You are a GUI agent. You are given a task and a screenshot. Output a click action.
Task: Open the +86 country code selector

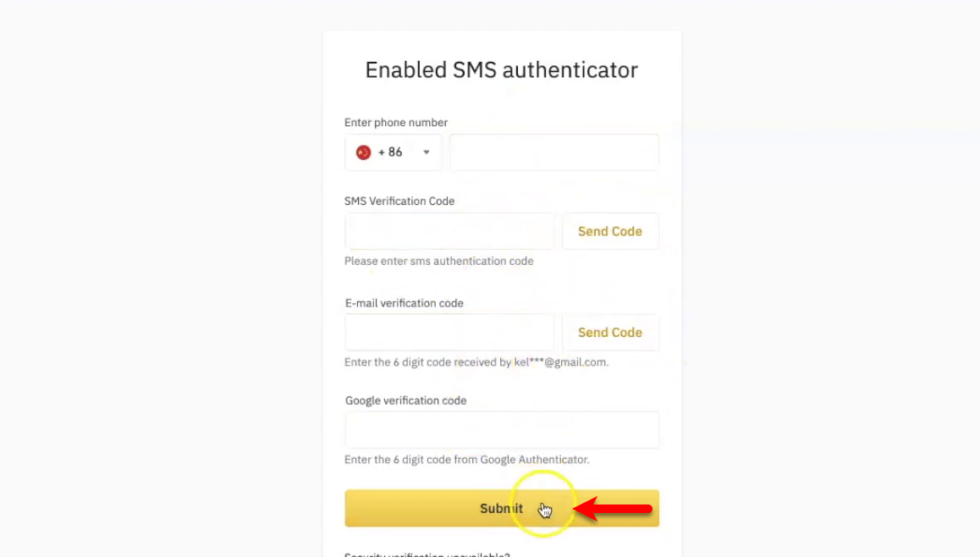click(x=394, y=152)
